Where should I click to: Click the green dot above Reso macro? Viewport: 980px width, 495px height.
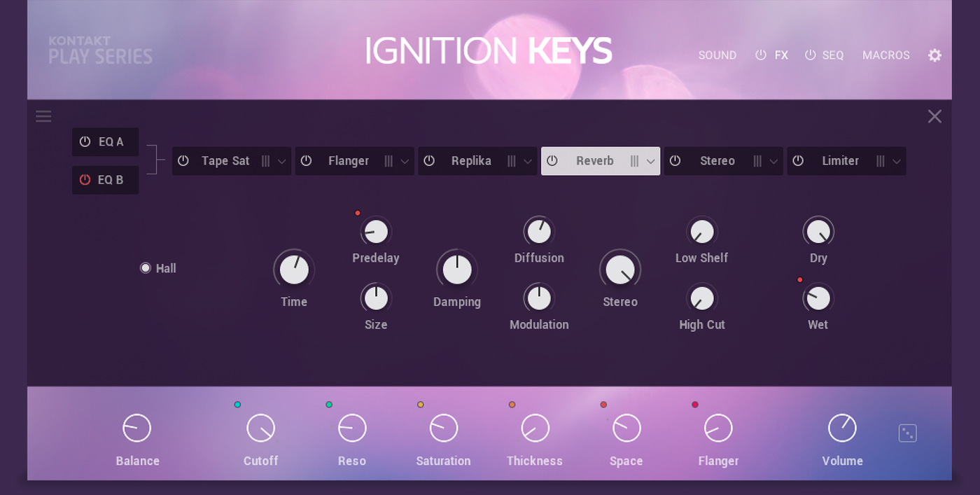[x=329, y=405]
